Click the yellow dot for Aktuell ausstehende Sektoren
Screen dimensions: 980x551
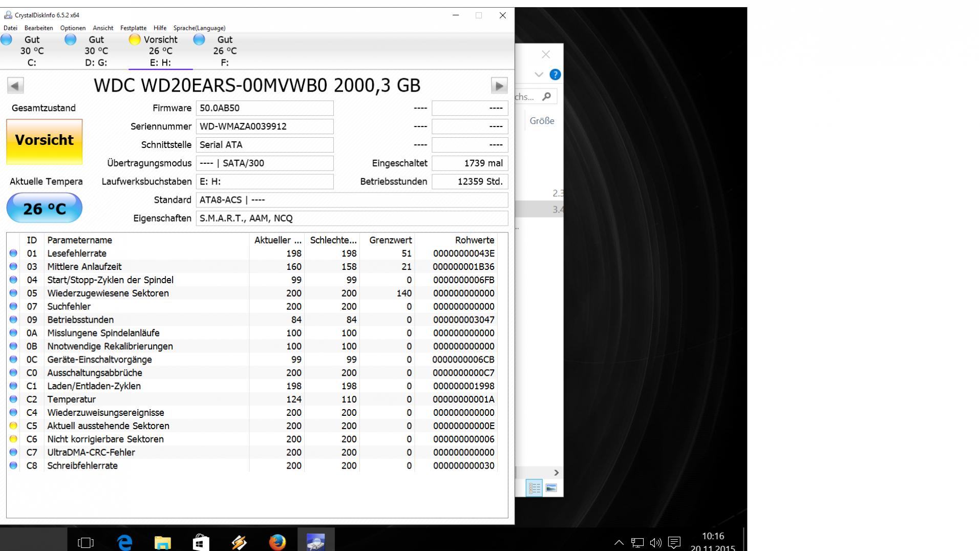click(13, 426)
